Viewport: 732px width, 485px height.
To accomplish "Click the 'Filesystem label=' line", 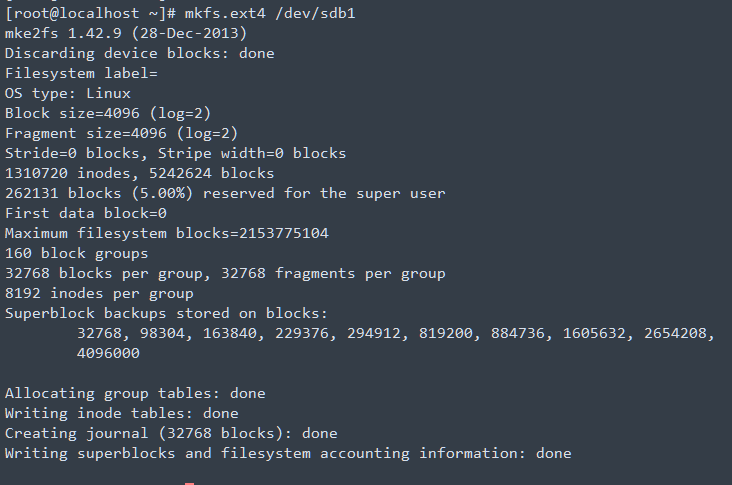I will tap(81, 73).
